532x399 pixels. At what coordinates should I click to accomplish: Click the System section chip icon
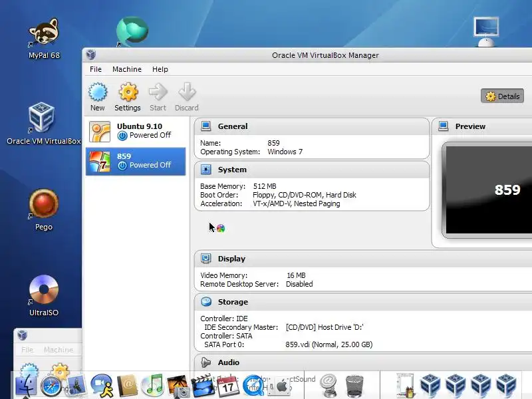206,170
